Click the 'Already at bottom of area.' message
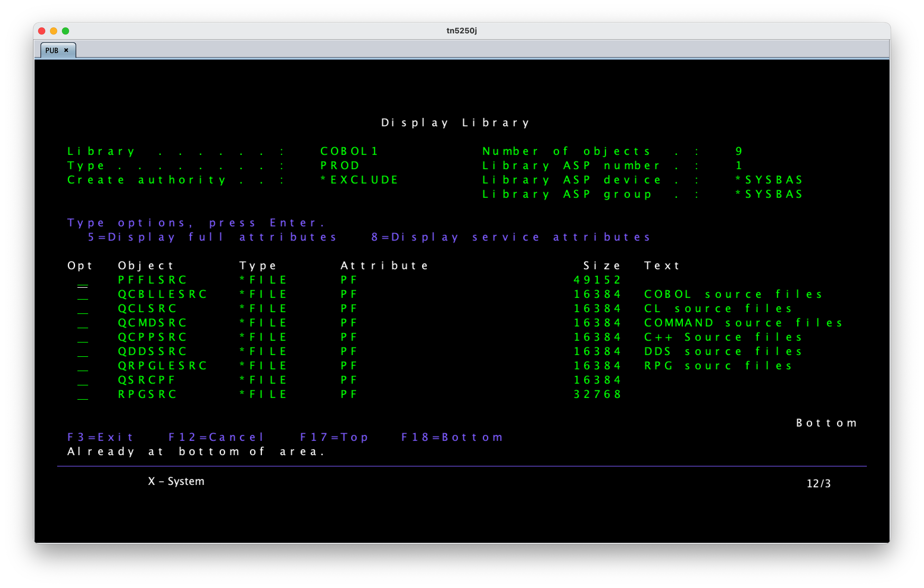 [x=196, y=451]
